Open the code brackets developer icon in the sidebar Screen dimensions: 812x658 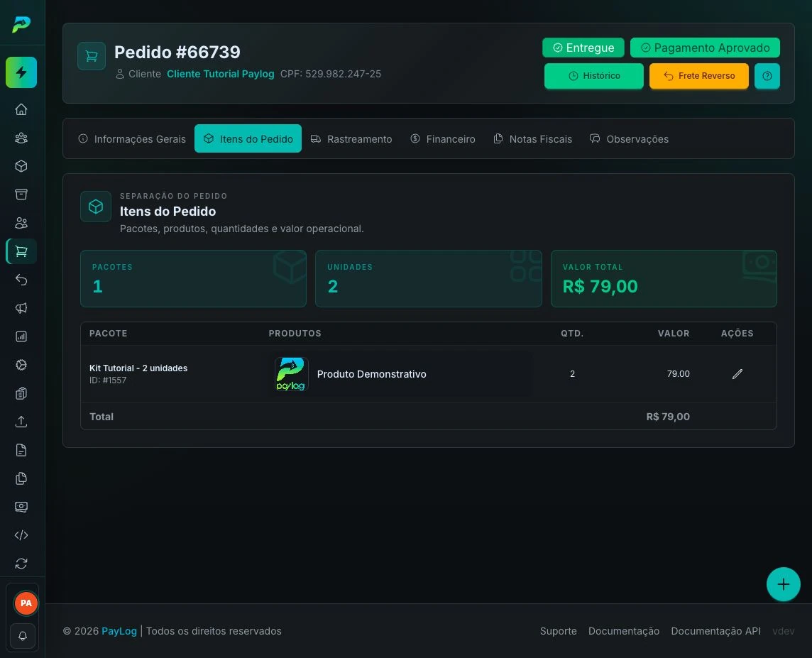click(21, 535)
